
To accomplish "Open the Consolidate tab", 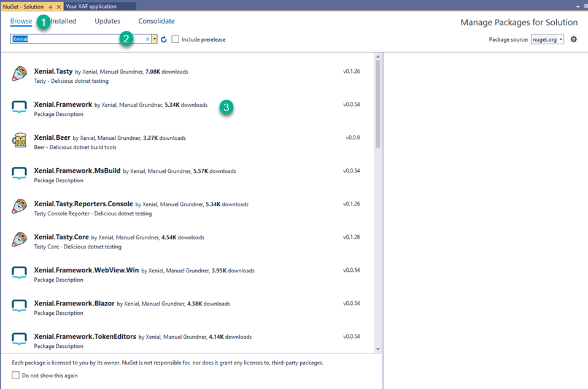I will click(x=157, y=21).
